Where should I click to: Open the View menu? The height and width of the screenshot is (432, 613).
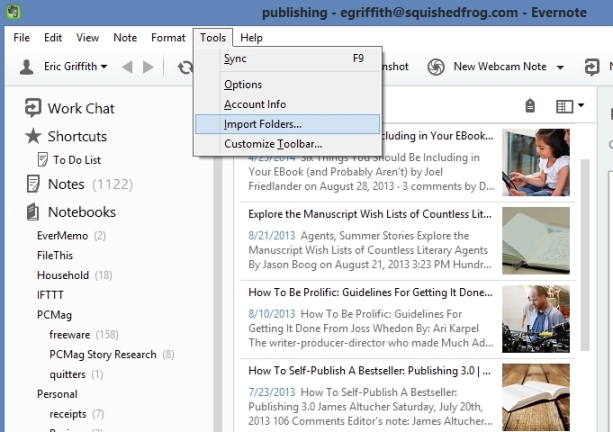(88, 38)
